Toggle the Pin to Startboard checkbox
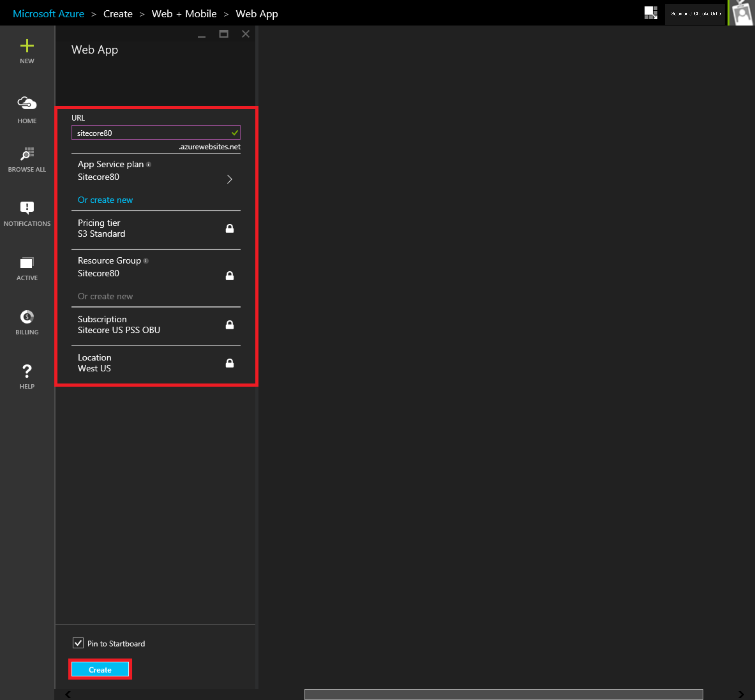The width and height of the screenshot is (755, 700). pyautogui.click(x=78, y=643)
